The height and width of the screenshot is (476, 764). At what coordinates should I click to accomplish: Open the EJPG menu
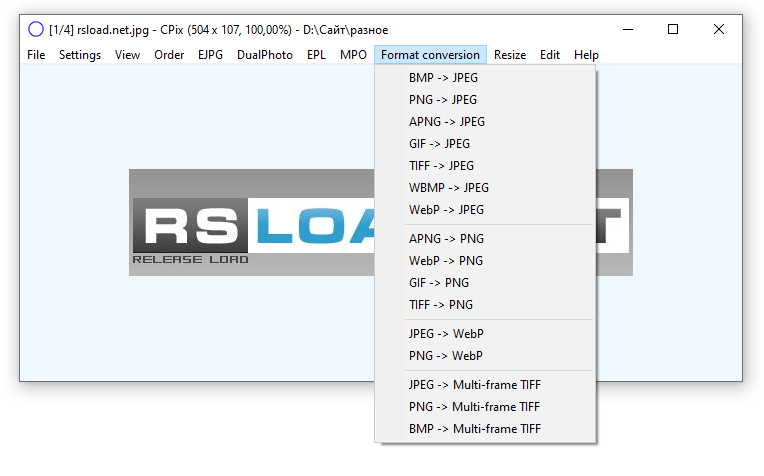pos(210,55)
